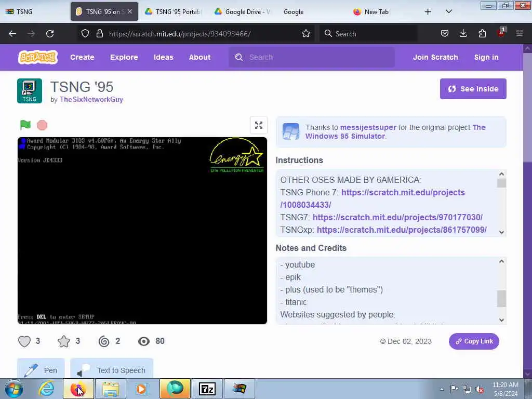
Task: Click the Copy Link button
Action: pos(474,341)
